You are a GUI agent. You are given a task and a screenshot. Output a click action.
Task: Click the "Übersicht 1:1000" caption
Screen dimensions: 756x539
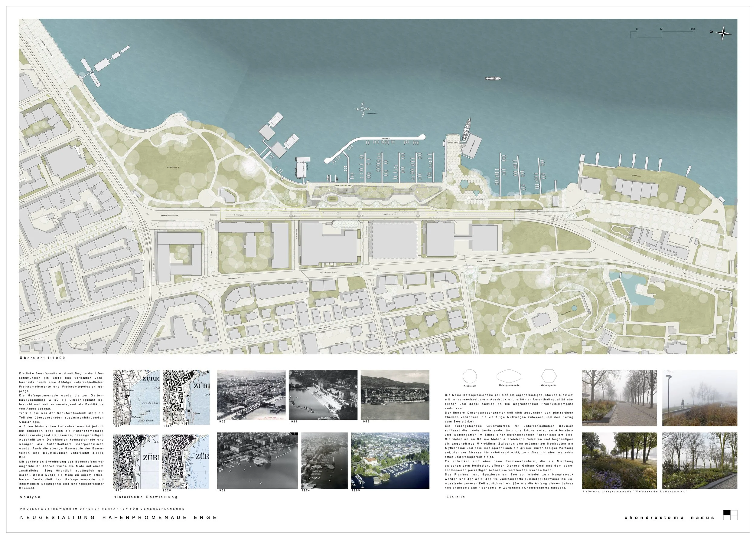tap(42, 358)
